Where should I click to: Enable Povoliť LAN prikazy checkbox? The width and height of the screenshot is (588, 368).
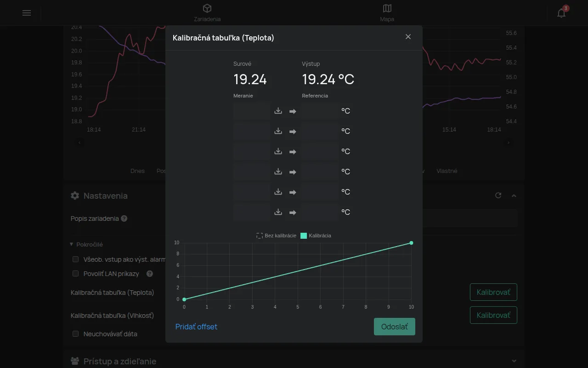point(76,274)
